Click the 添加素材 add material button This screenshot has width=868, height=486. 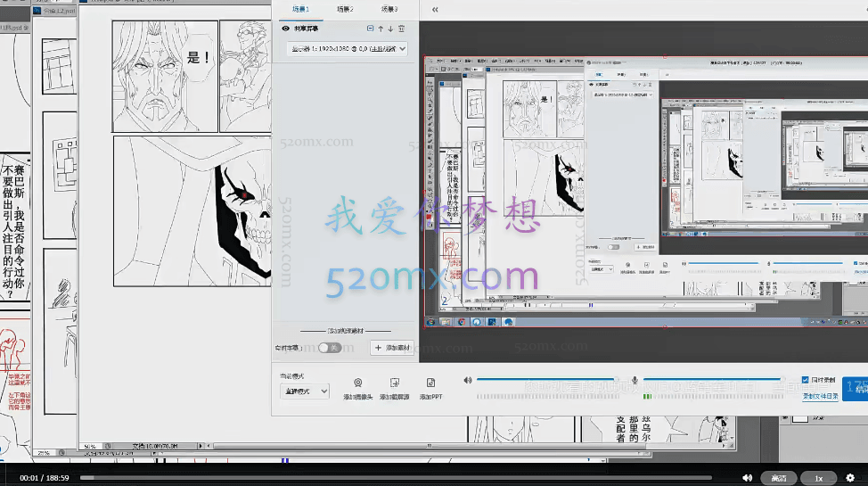392,348
